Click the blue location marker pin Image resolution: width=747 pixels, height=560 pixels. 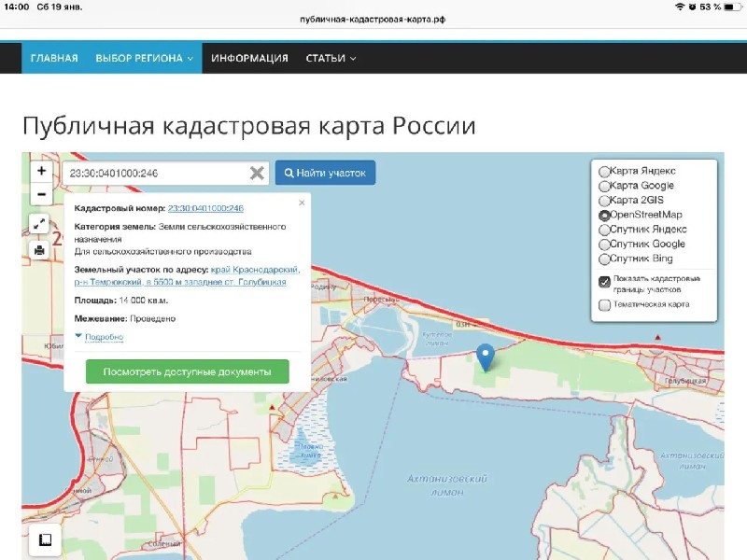(485, 357)
